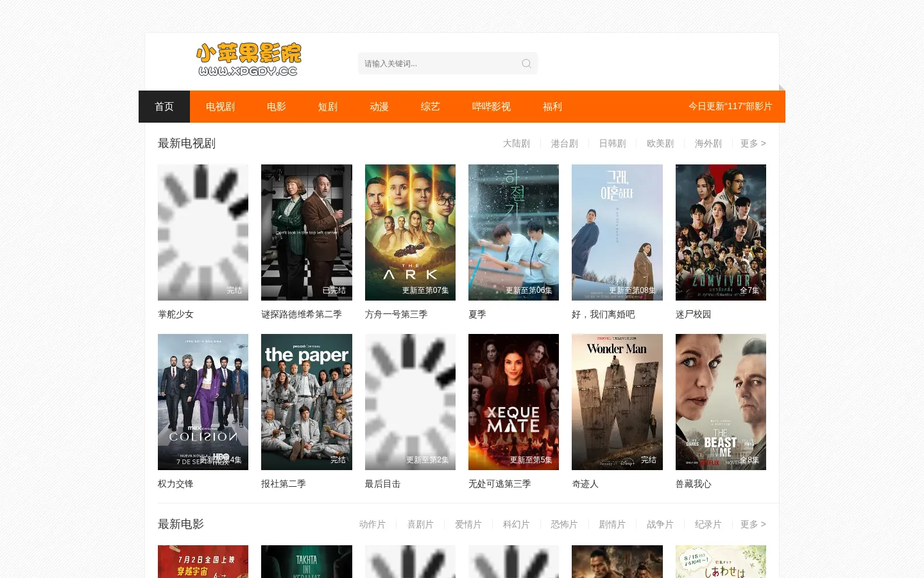The height and width of the screenshot is (578, 924).
Task: Open The Paper 报社第二季 poster
Action: pyautogui.click(x=307, y=402)
